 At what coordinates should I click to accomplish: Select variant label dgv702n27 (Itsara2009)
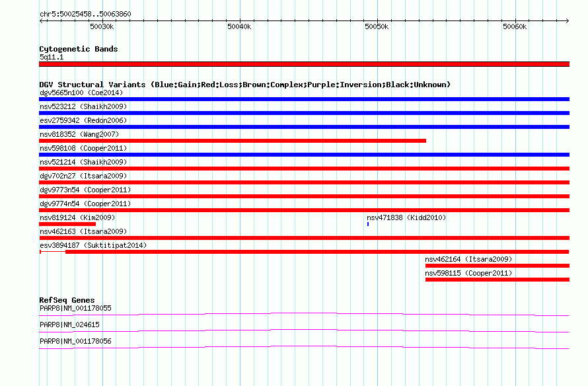(83, 176)
